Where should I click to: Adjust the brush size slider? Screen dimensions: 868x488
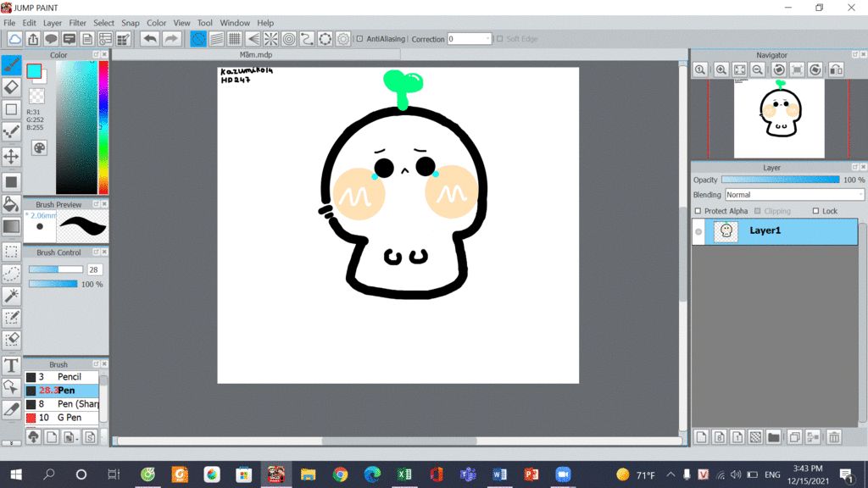coord(56,269)
